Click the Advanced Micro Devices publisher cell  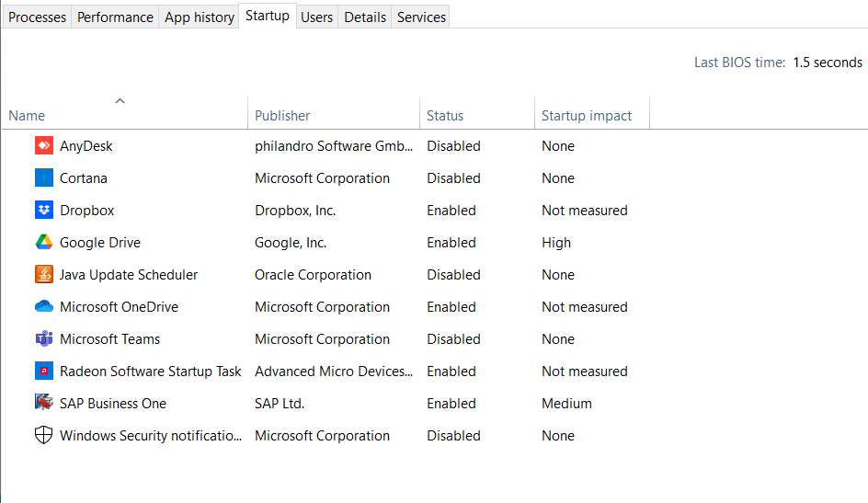pyautogui.click(x=334, y=372)
